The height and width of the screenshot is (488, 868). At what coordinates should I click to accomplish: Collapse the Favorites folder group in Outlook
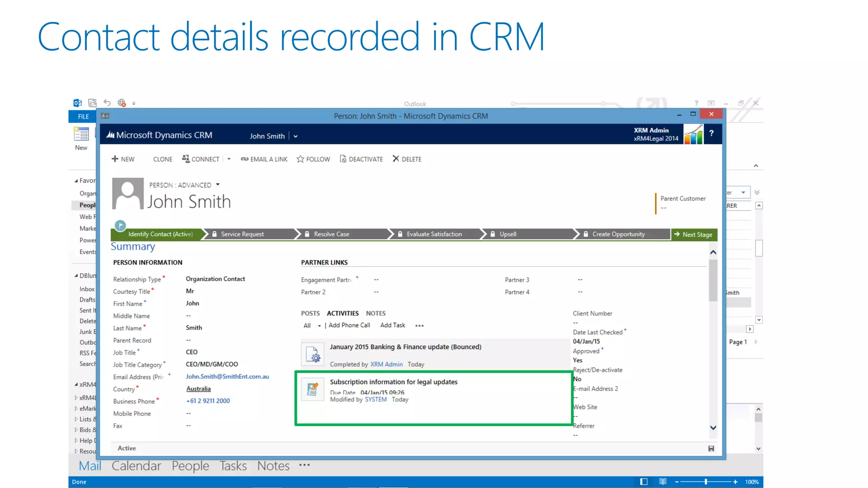click(76, 181)
